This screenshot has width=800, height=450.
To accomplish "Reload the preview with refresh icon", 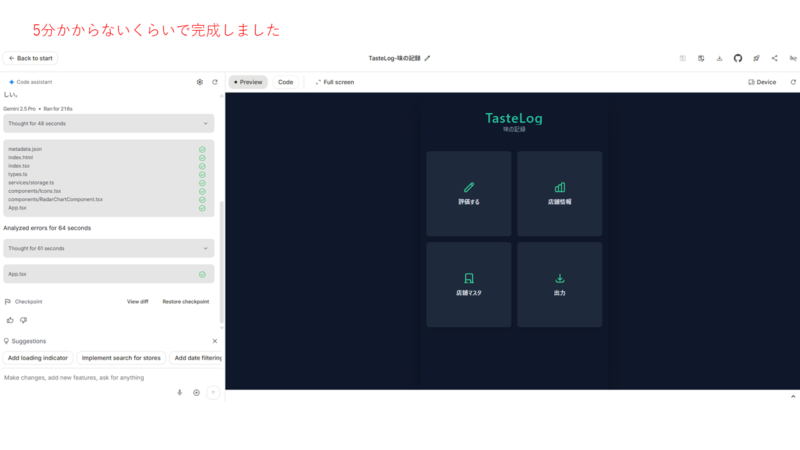I will click(x=793, y=82).
